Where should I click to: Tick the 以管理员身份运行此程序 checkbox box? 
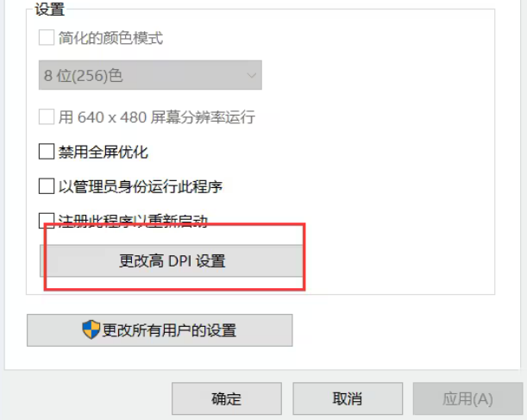pos(47,186)
